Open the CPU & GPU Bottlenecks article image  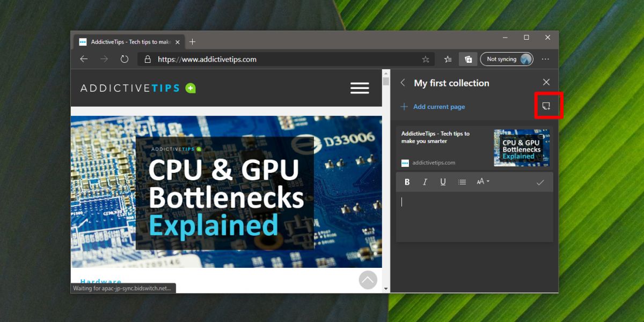(x=226, y=192)
